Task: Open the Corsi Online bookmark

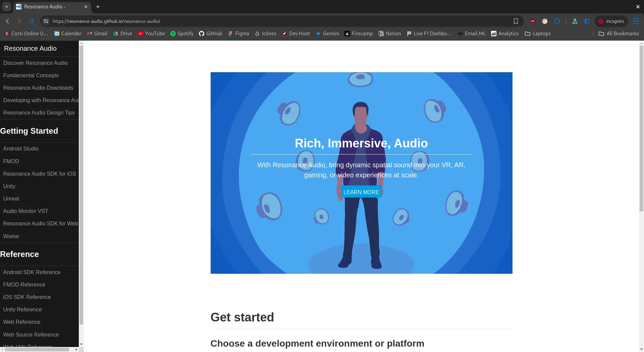Action: coord(26,34)
